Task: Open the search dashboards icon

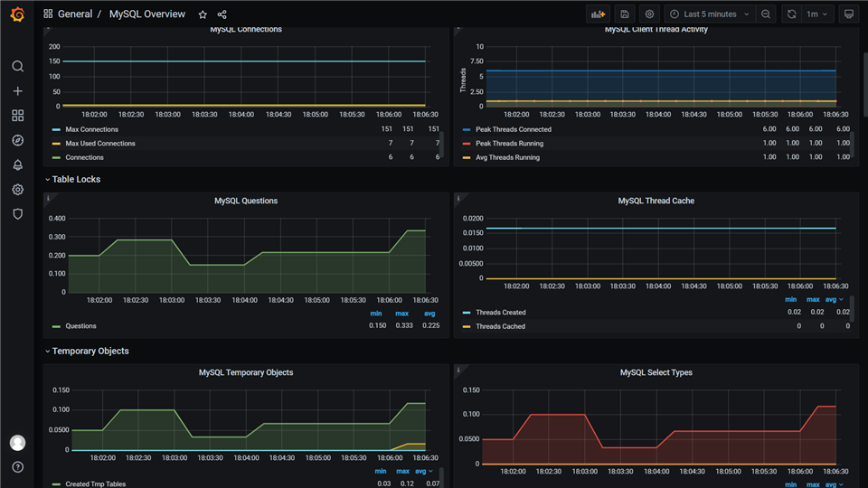Action: pyautogui.click(x=18, y=66)
